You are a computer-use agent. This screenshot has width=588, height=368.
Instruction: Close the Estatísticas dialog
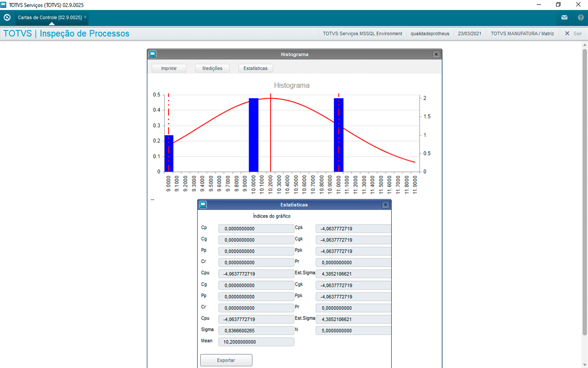point(385,205)
